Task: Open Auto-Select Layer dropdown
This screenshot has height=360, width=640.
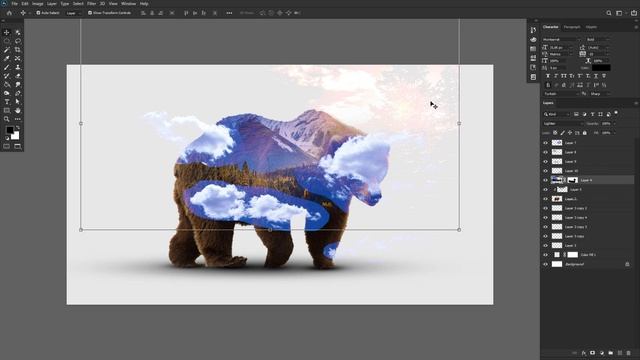Action: click(x=73, y=13)
